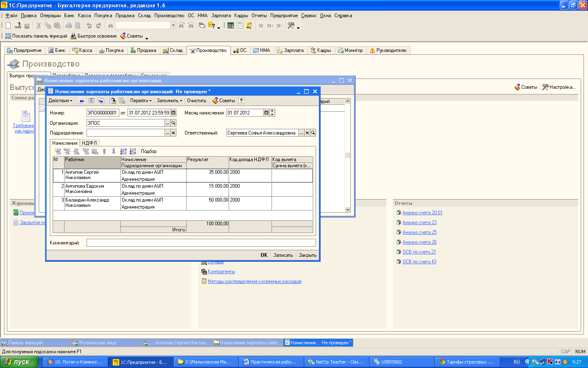Screen dimensions: 588x368
Task: Open selection ellipsis for Организация field
Action: [167, 123]
